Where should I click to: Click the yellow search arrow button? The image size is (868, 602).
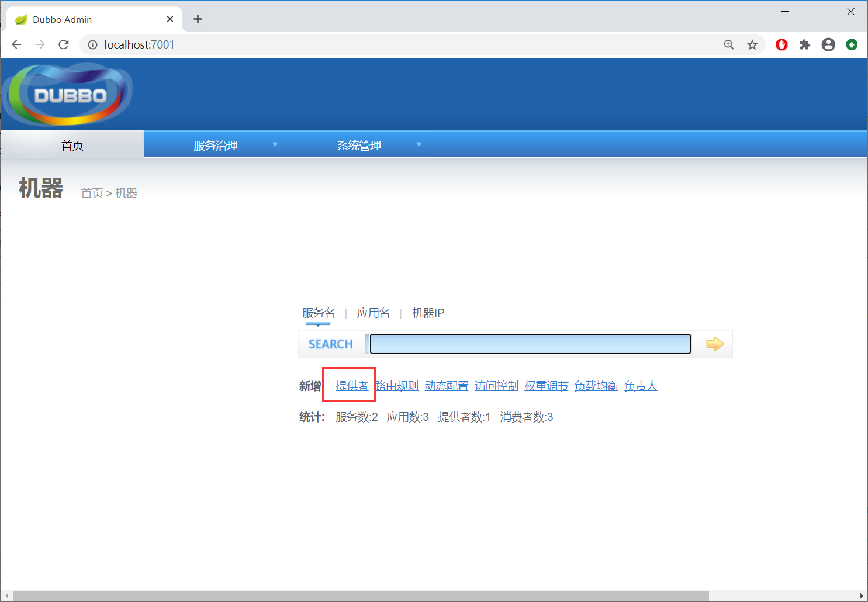tap(714, 344)
